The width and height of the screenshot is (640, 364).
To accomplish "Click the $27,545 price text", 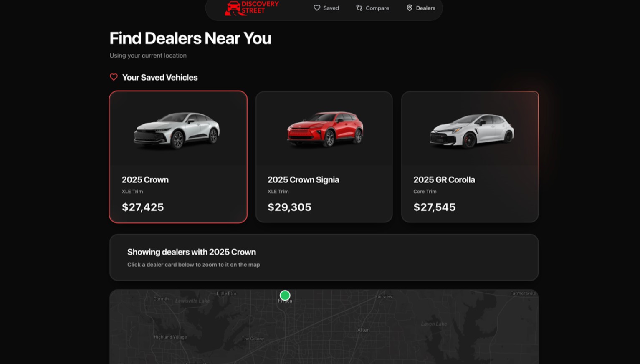I will point(435,207).
